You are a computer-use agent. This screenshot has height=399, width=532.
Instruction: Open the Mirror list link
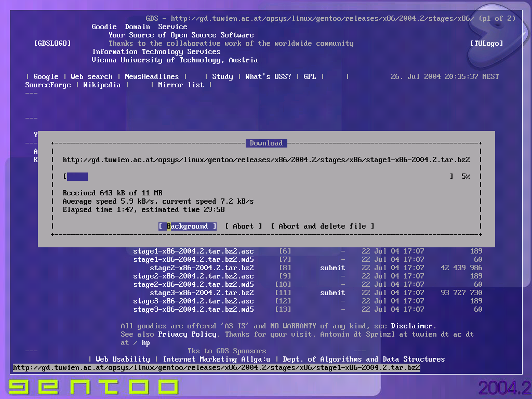(181, 85)
